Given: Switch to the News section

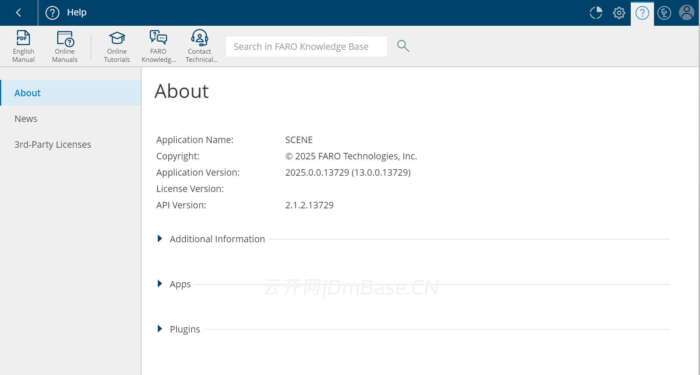Looking at the screenshot, I should tap(71, 119).
